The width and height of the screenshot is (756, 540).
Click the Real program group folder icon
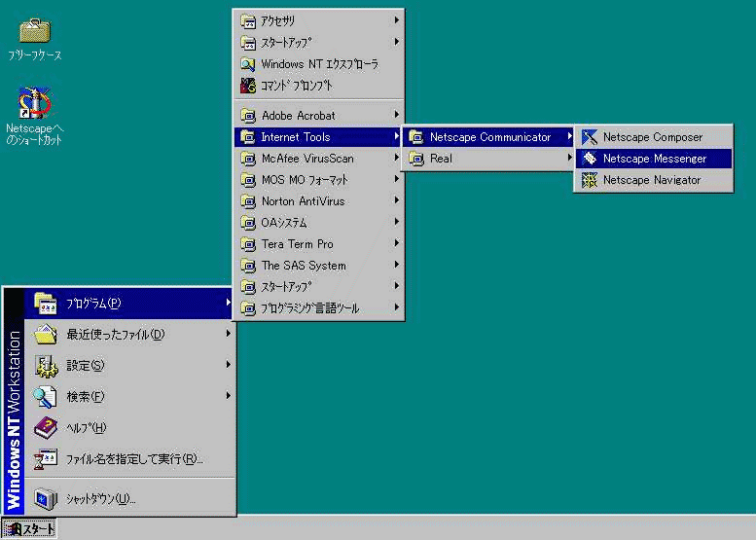click(416, 159)
